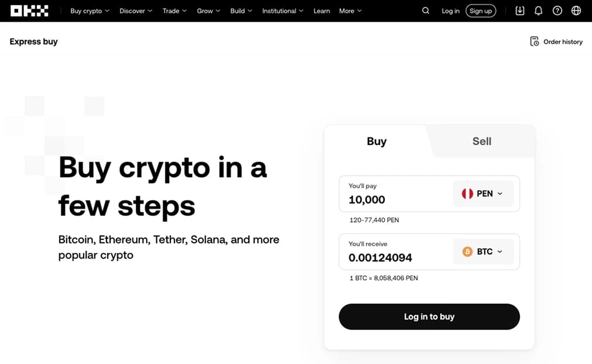The image size is (592, 364).
Task: Select the Buy tab
Action: click(377, 141)
